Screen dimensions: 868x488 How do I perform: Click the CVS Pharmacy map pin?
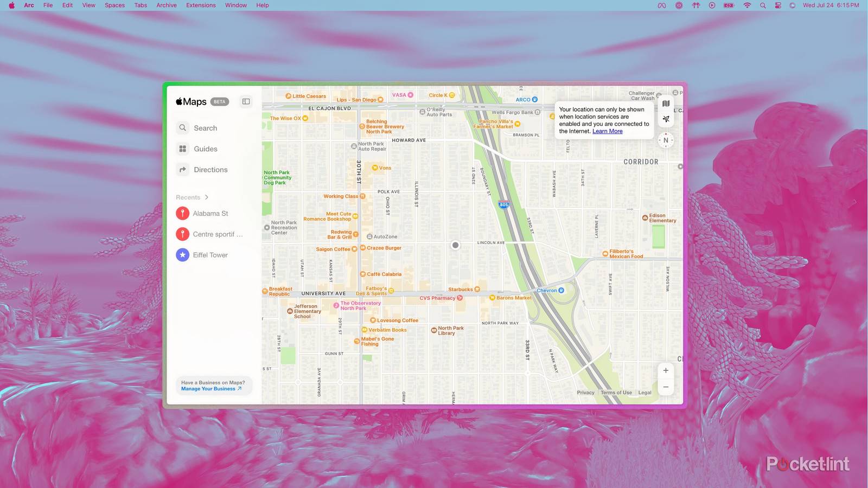point(459,298)
